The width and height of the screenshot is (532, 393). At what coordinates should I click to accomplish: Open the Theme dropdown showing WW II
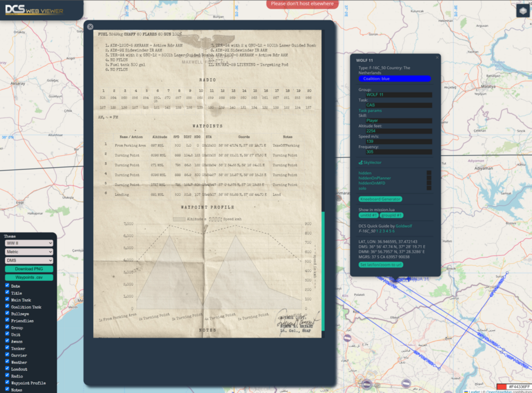coord(29,243)
